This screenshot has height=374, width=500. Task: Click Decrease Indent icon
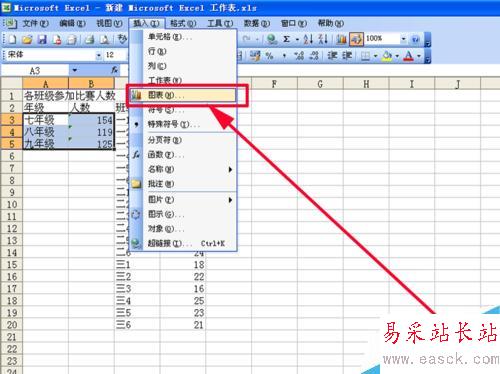tap(332, 56)
